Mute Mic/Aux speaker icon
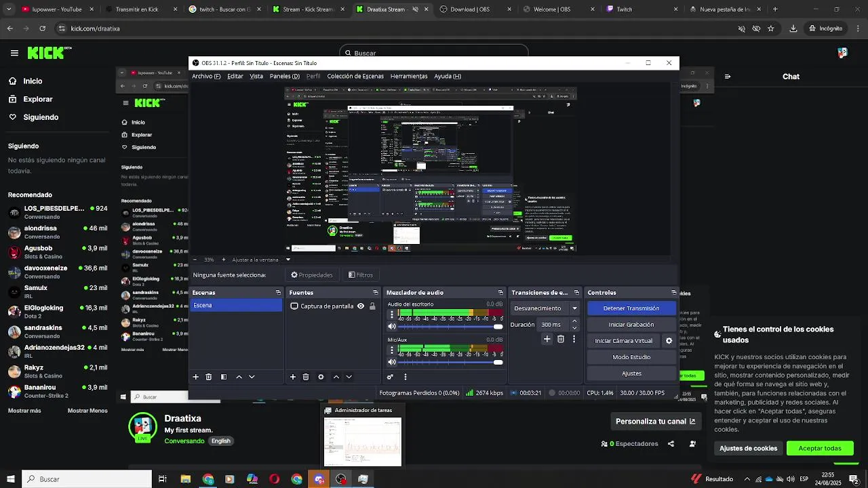The height and width of the screenshot is (488, 868). coord(391,362)
